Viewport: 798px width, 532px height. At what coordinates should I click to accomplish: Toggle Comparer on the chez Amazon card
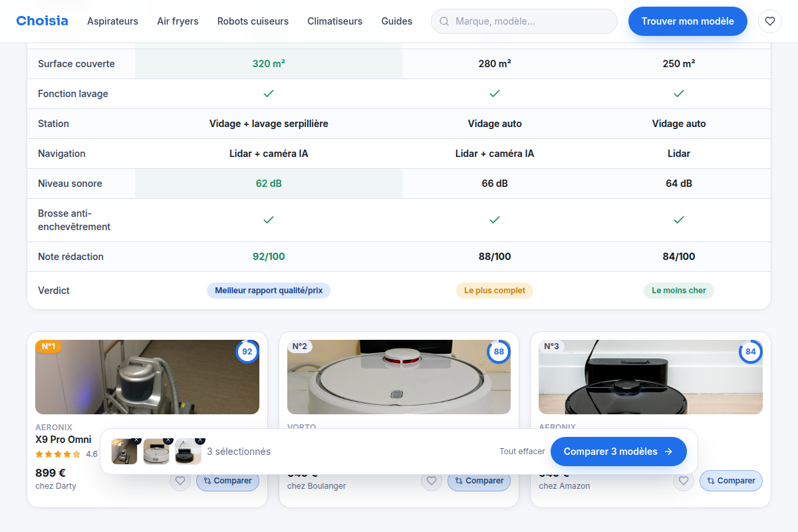(x=731, y=481)
